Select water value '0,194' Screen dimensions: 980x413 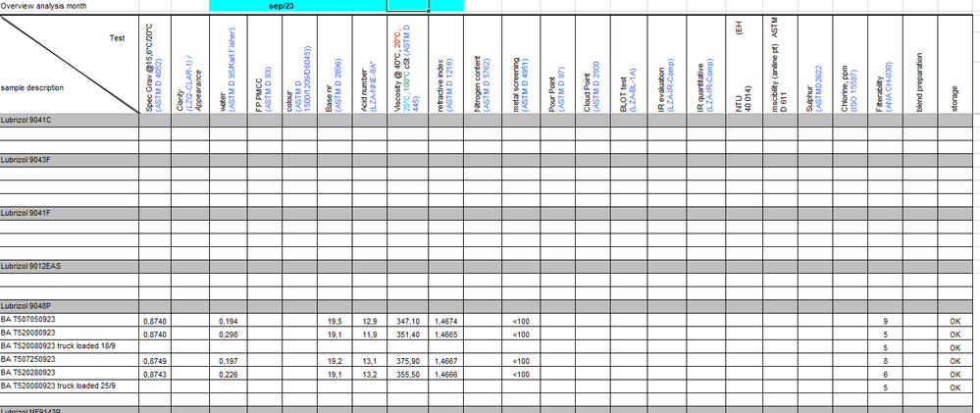coord(229,321)
